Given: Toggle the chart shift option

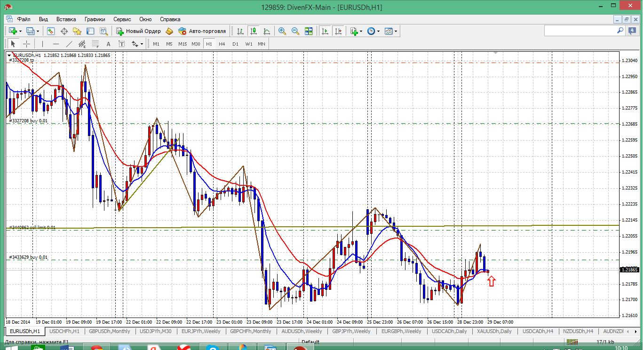Looking at the screenshot, I should pyautogui.click(x=338, y=31).
